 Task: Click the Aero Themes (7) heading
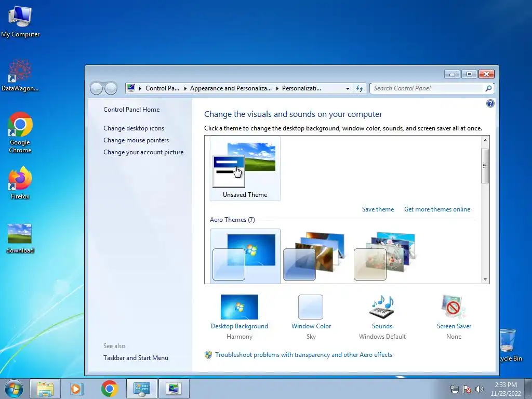[x=232, y=220]
